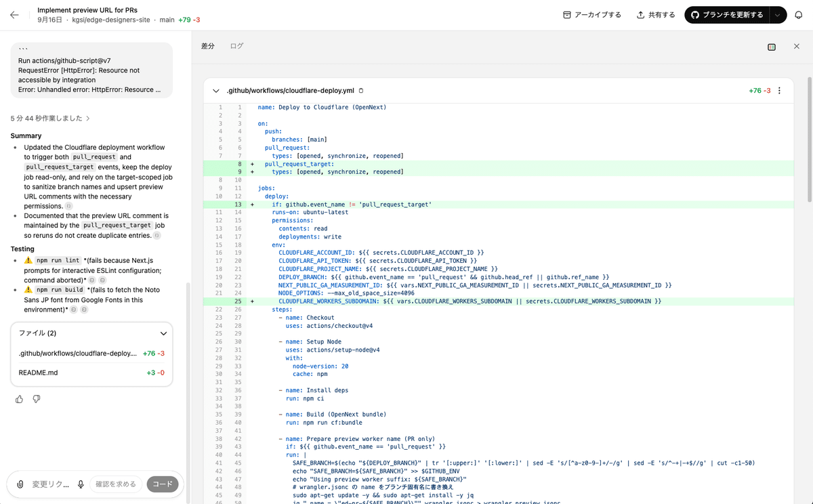
Task: Switch to the ログ tab
Action: point(236,46)
